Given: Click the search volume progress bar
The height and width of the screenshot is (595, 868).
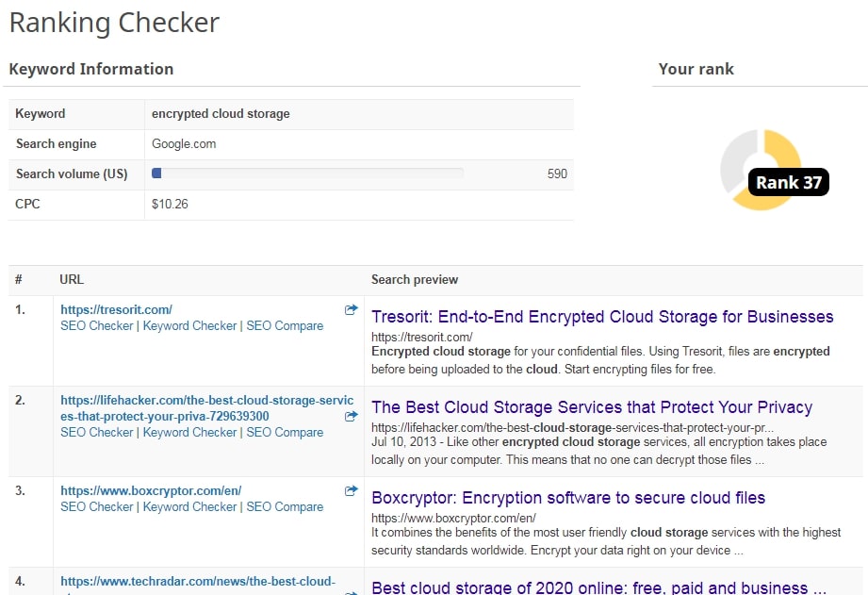Looking at the screenshot, I should [308, 174].
